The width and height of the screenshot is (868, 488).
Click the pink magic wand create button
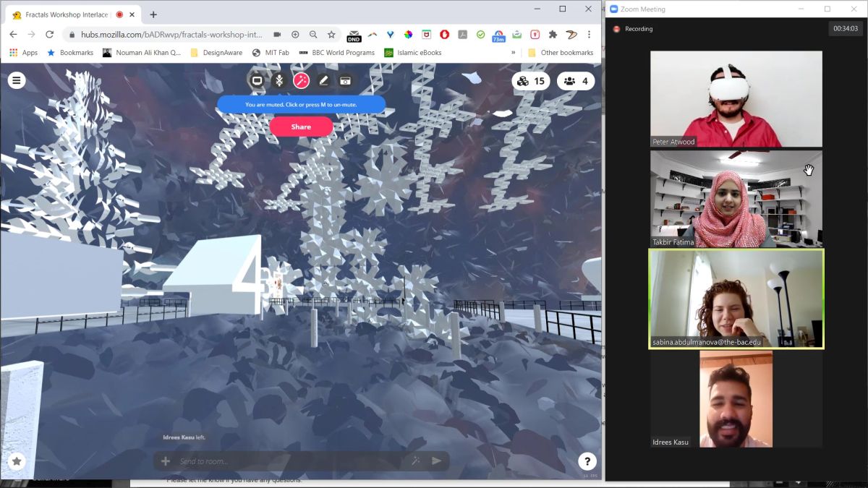(x=302, y=81)
